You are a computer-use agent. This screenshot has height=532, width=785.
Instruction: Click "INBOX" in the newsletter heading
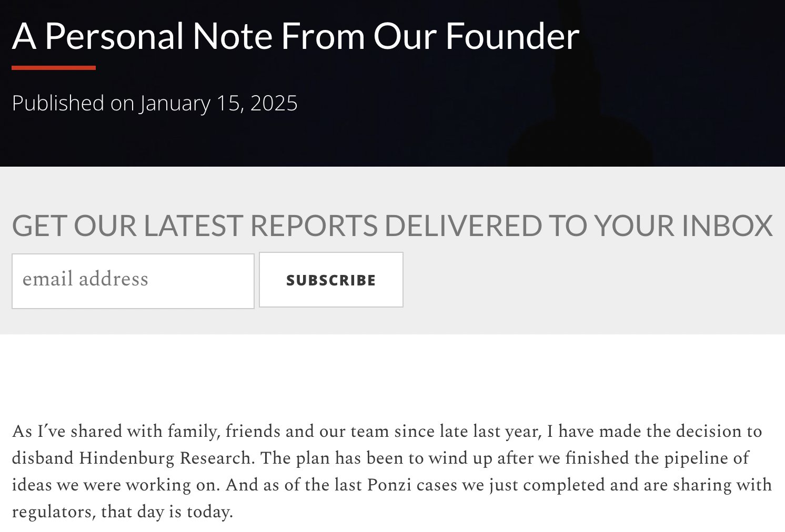click(727, 226)
